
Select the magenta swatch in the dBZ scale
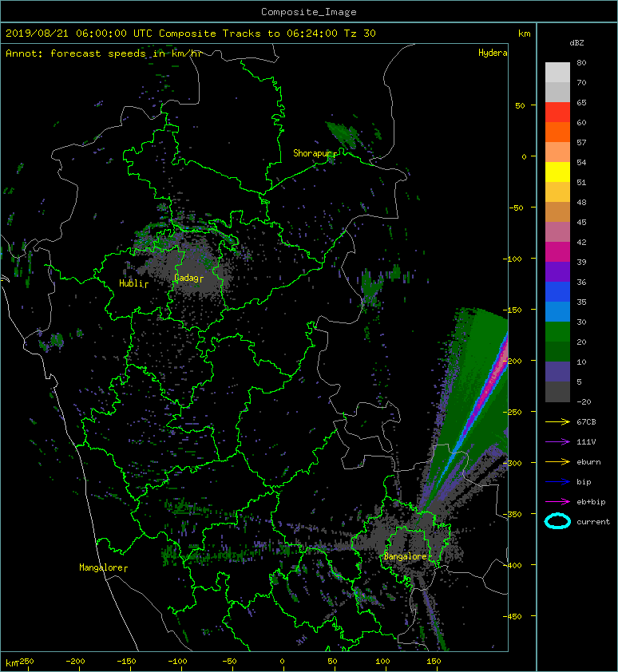(557, 252)
